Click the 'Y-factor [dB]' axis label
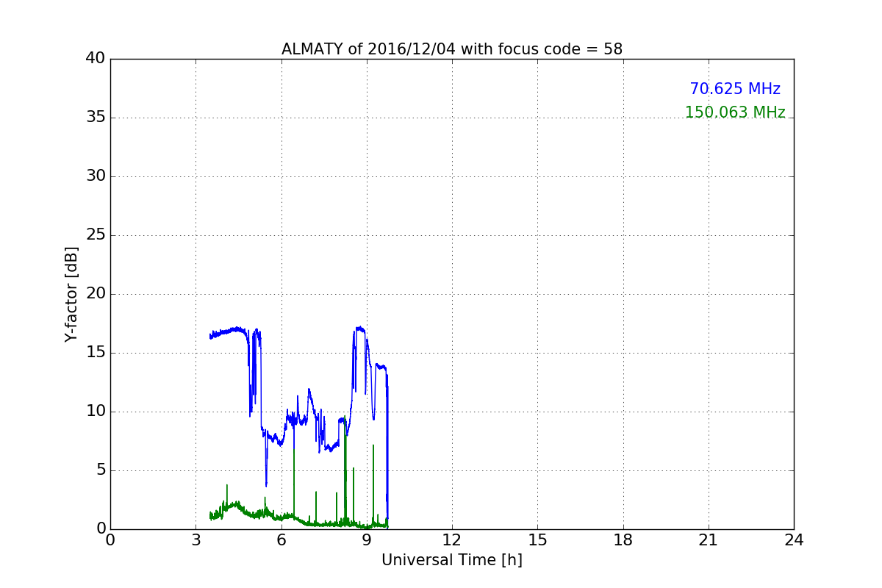 click(71, 294)
